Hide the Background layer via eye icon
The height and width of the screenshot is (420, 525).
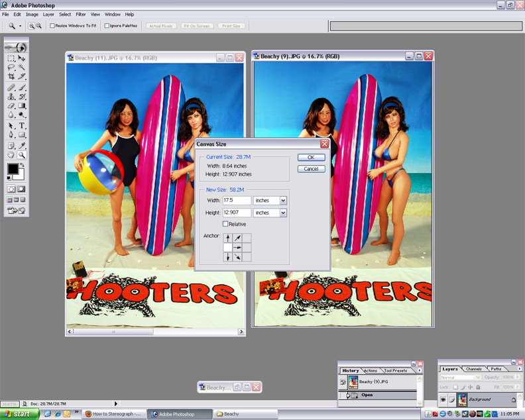[x=443, y=399]
